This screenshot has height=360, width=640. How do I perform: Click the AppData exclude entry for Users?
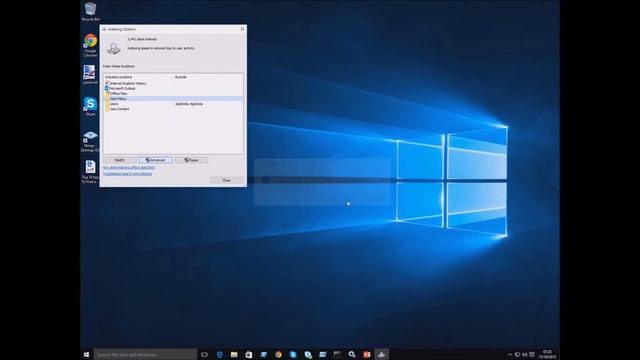point(189,104)
